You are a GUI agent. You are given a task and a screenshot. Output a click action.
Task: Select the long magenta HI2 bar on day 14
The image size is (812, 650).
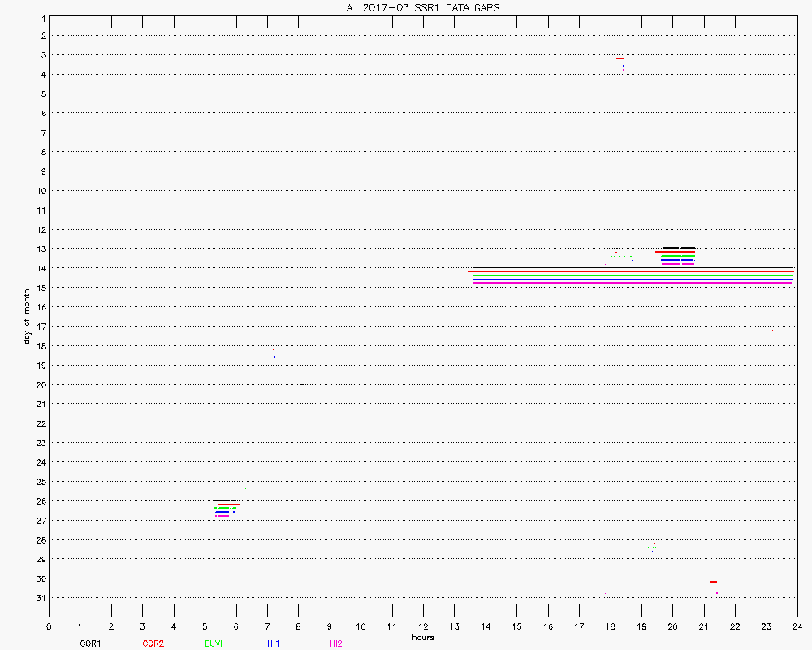point(633,284)
